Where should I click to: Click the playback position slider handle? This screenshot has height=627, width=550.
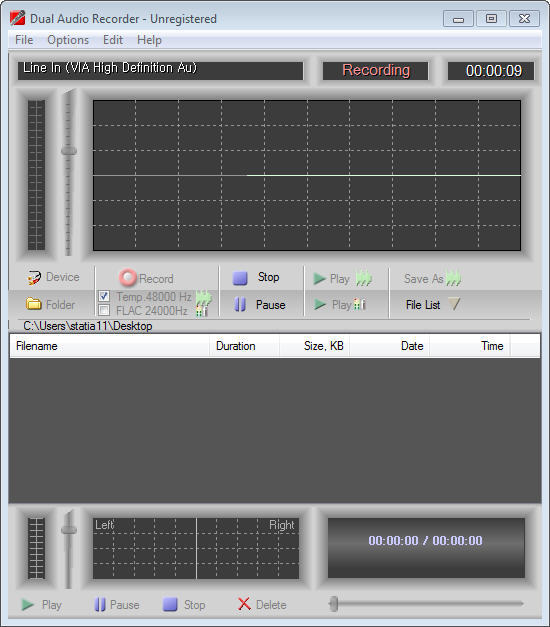point(334,604)
